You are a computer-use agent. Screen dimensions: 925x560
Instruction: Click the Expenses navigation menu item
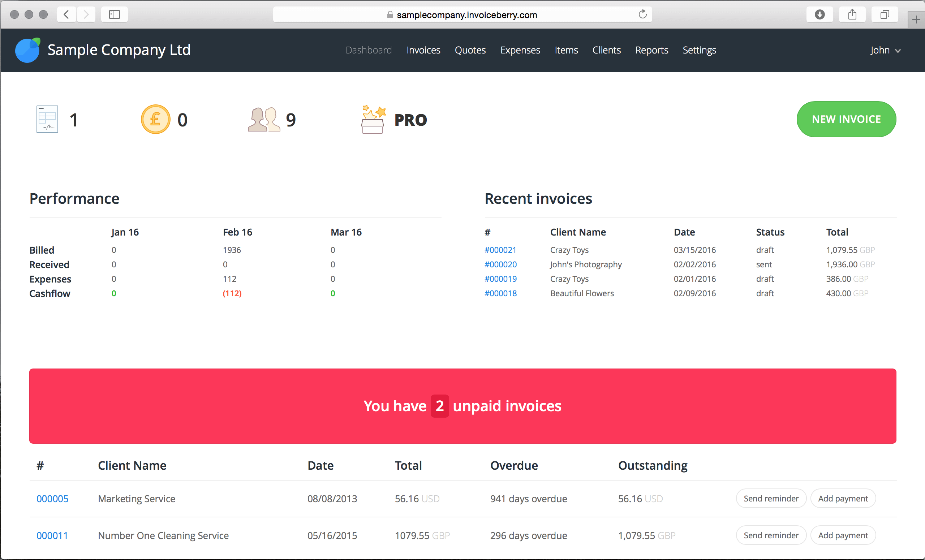pos(520,50)
